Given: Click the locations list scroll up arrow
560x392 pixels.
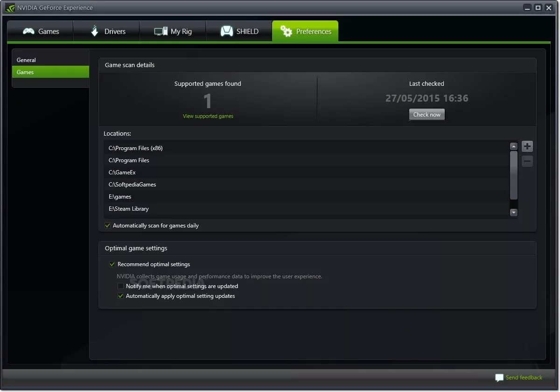Looking at the screenshot, I should point(514,146).
